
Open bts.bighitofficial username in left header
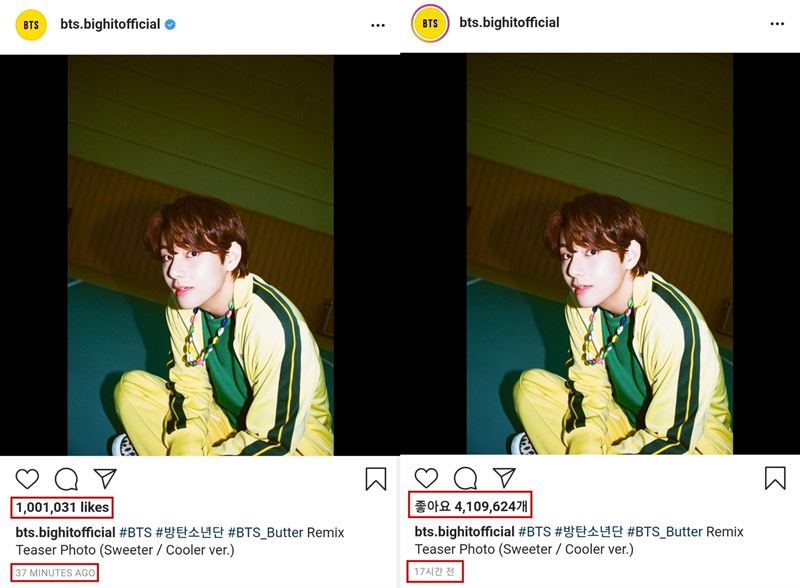point(110,24)
